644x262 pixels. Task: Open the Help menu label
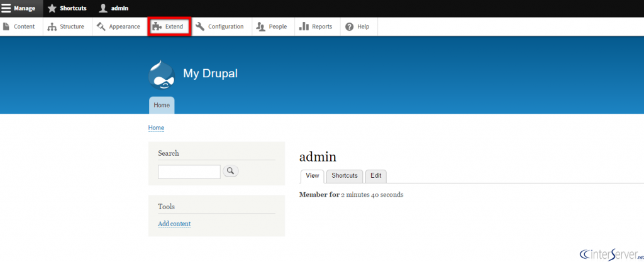click(x=363, y=26)
